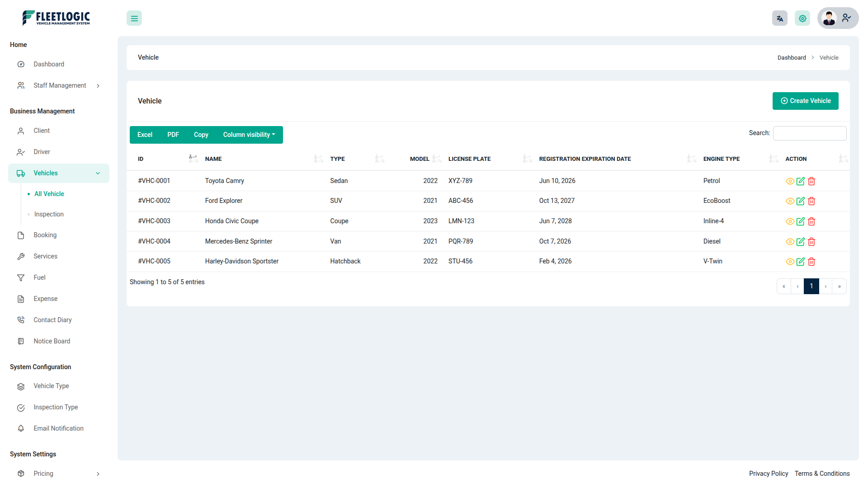The width and height of the screenshot is (868, 488).
Task: Open the Inspection submenu item
Action: pos(49,214)
